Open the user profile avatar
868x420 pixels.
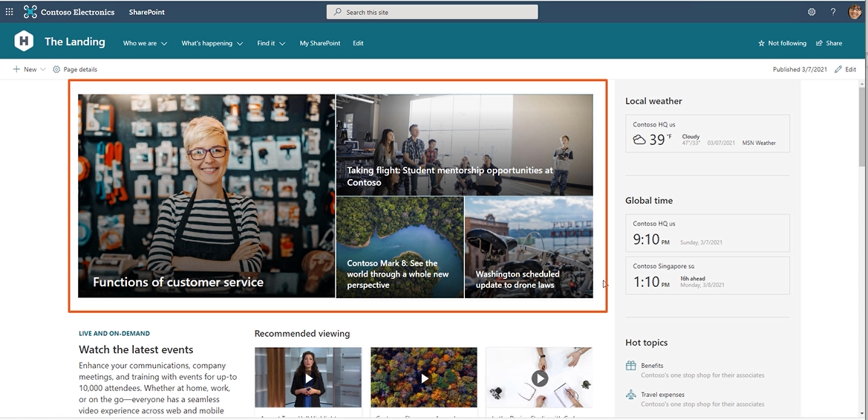[x=855, y=12]
